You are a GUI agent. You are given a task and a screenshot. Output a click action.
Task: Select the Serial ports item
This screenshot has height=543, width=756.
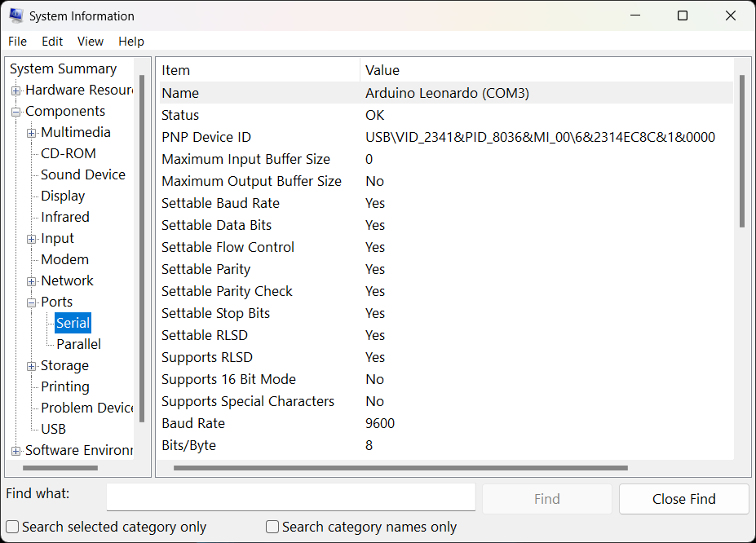point(73,323)
